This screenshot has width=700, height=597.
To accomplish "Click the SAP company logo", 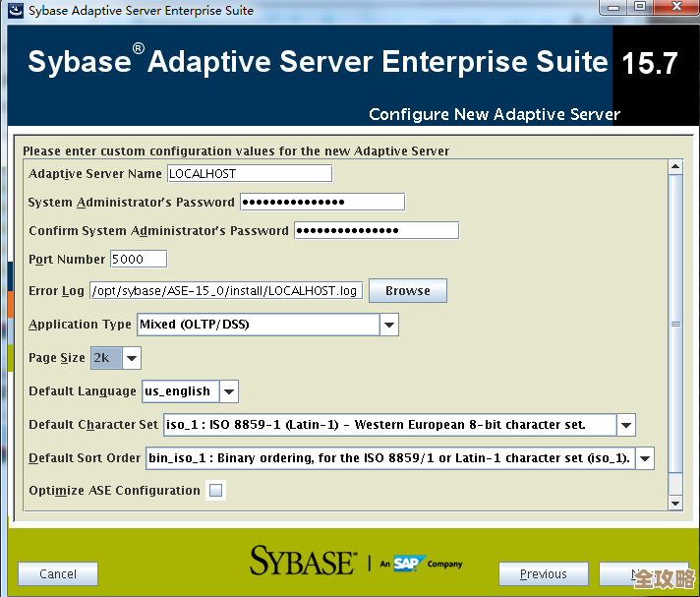I will point(406,564).
